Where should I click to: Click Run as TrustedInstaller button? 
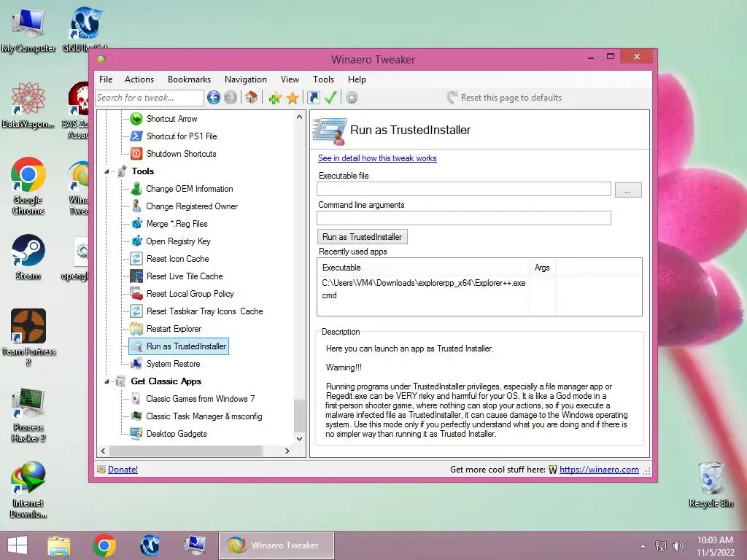tap(362, 237)
